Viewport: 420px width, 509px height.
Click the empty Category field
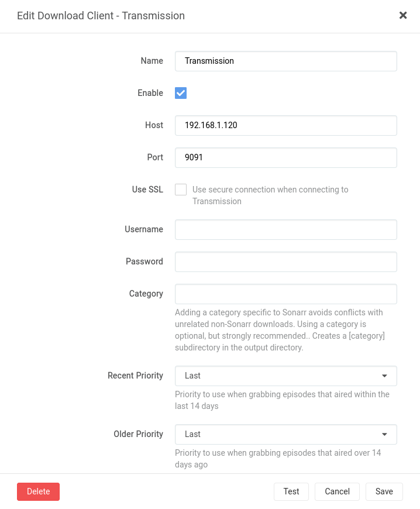[285, 294]
